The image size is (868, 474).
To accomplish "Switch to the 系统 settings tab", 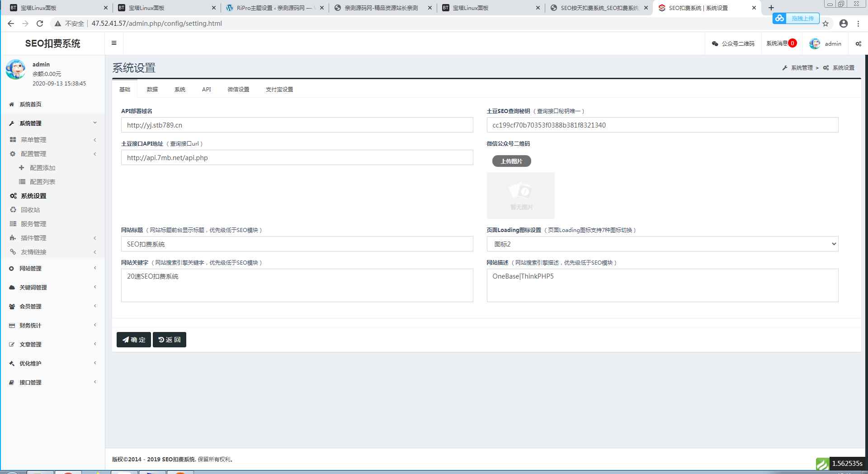I will point(180,90).
